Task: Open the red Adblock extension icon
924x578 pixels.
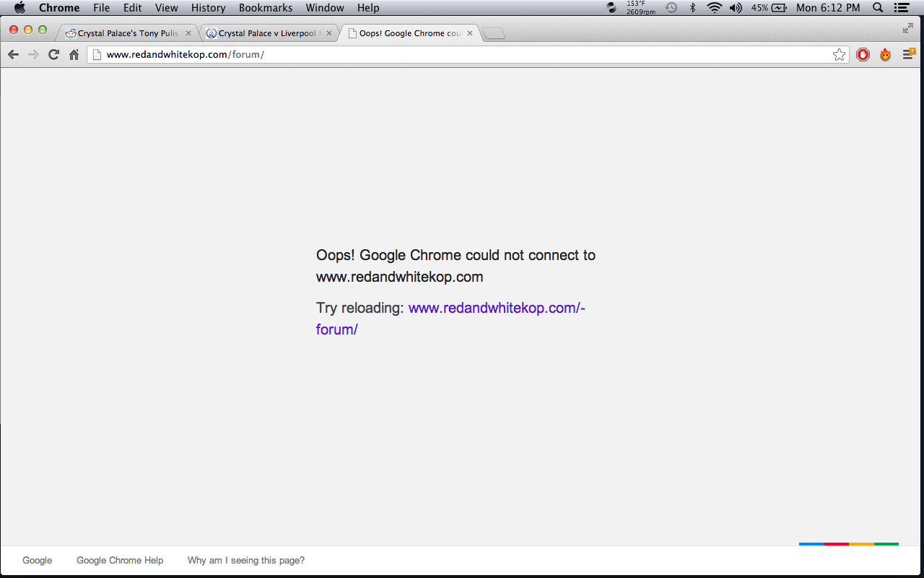Action: 863,55
